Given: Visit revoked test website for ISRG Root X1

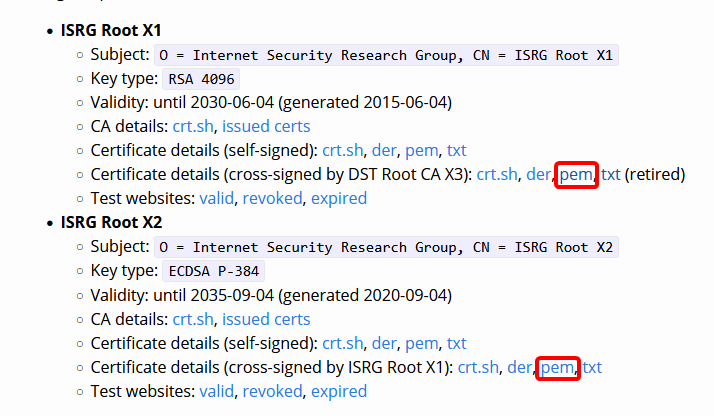Looking at the screenshot, I should pos(272,198).
